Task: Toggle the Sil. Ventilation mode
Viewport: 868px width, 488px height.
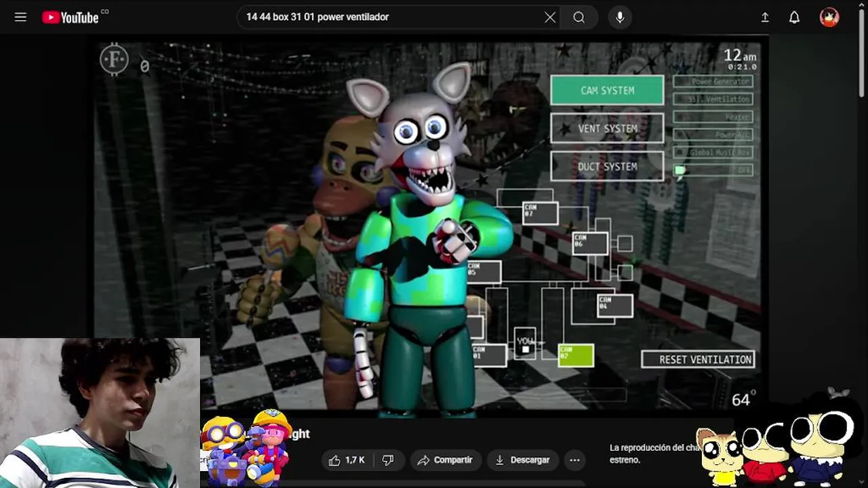Action: (713, 99)
